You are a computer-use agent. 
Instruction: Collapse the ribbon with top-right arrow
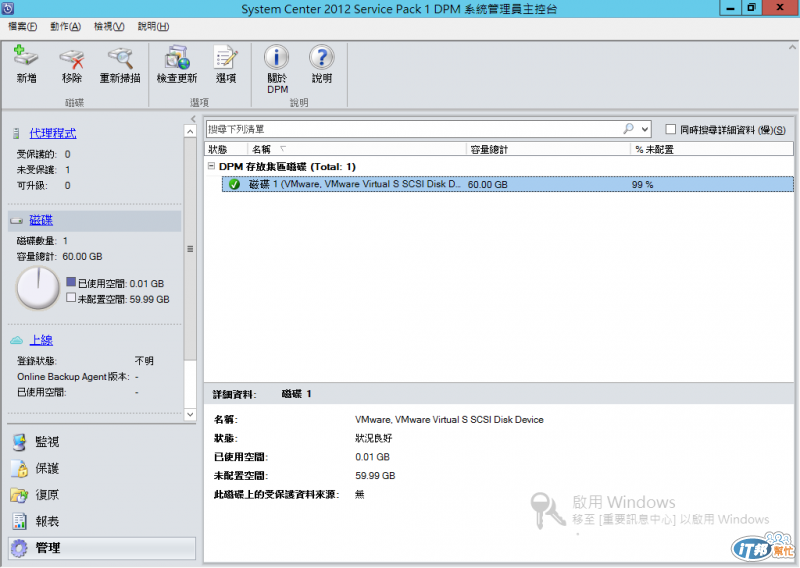point(792,47)
